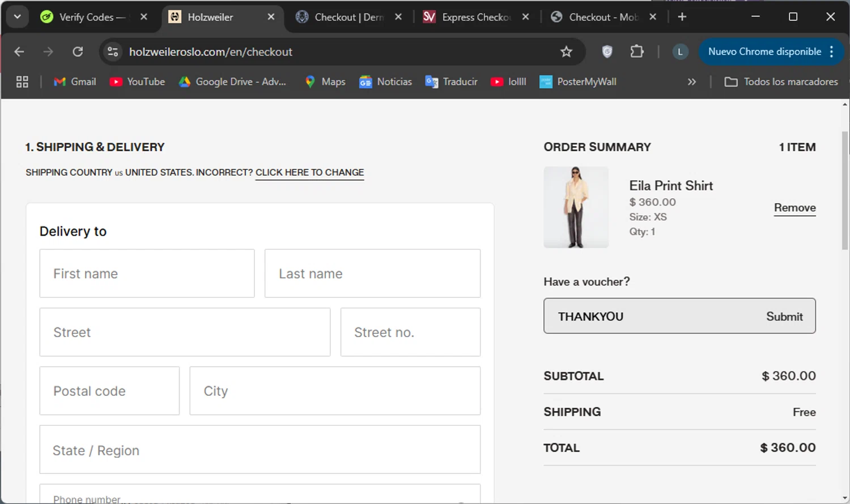Viewport: 850px width, 504px height.
Task: Expand hidden bookmarks with double chevron
Action: pyautogui.click(x=692, y=82)
